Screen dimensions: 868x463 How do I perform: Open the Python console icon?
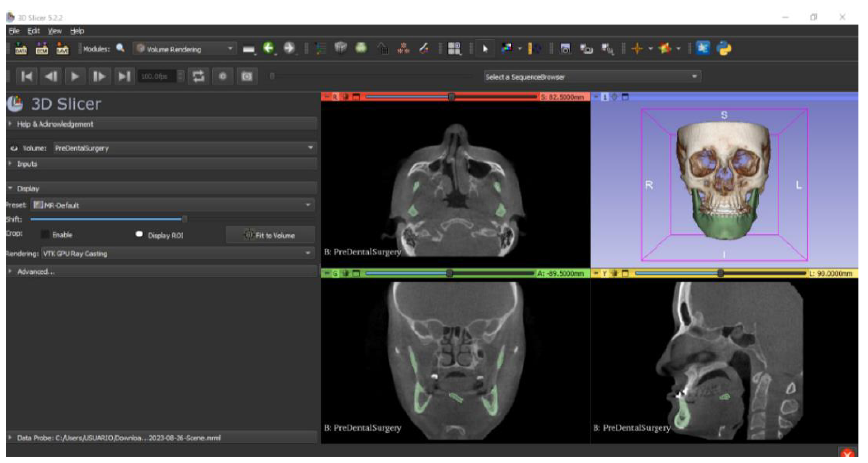(724, 49)
